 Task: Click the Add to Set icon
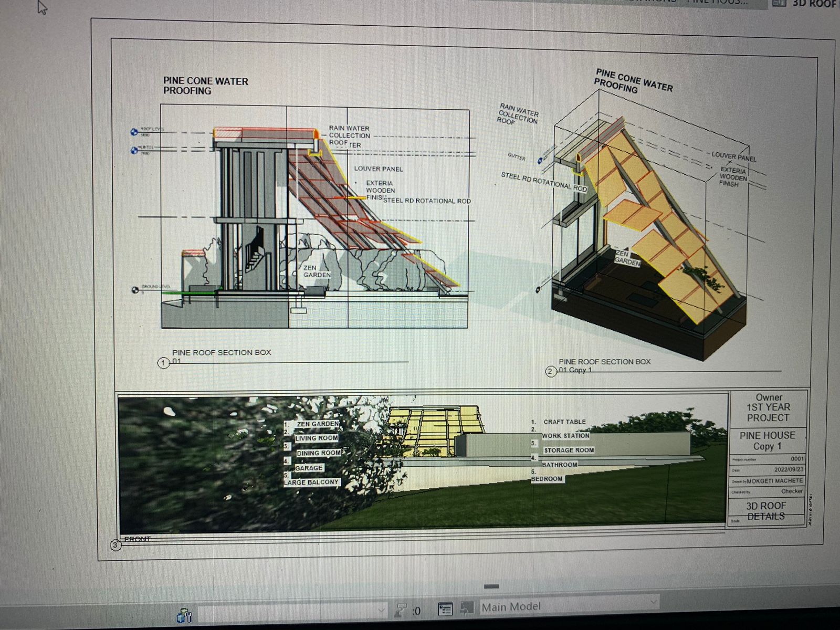point(466,608)
